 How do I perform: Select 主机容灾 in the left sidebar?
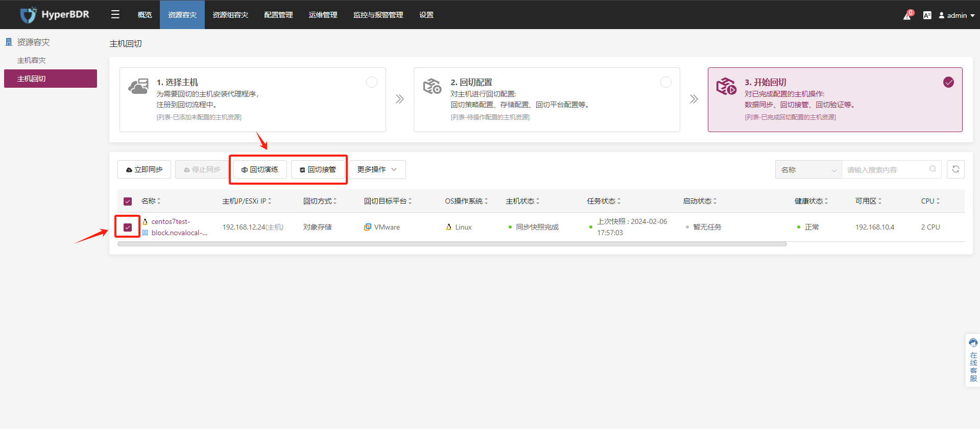pos(32,60)
